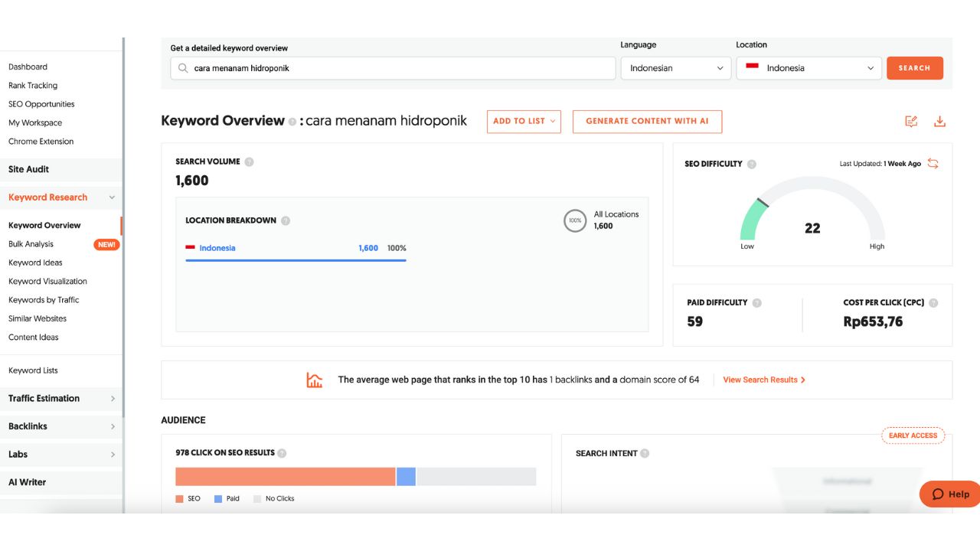
Task: Open Keyword Visualization
Action: coord(47,282)
